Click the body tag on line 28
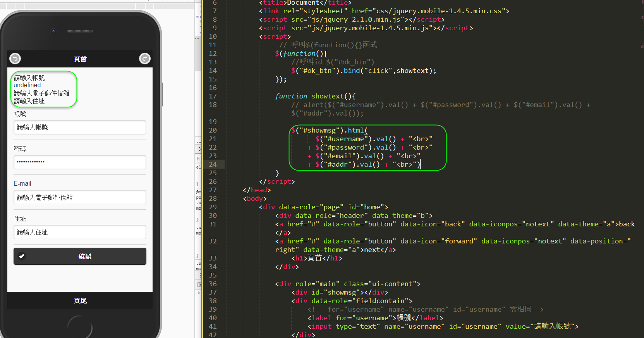Image resolution: width=644 pixels, height=338 pixels. pos(255,198)
